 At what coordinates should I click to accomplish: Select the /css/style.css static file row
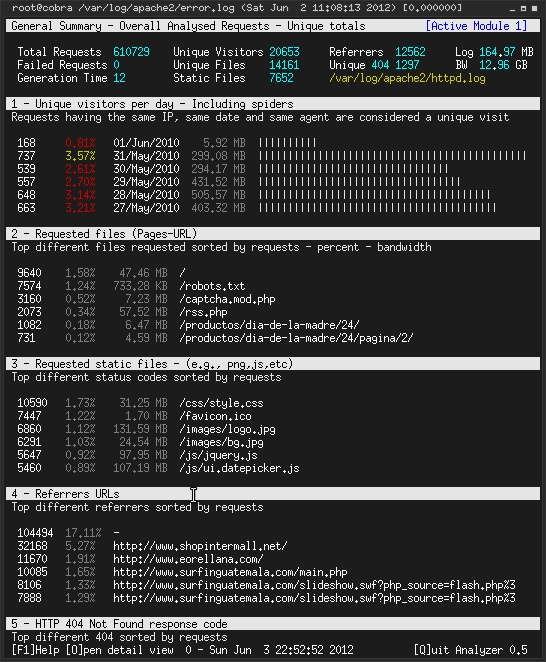[140, 403]
